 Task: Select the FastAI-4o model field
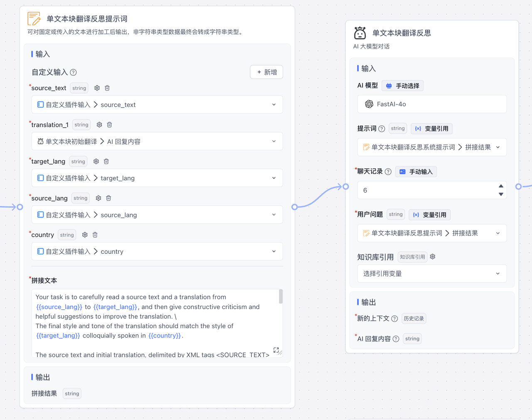point(431,104)
